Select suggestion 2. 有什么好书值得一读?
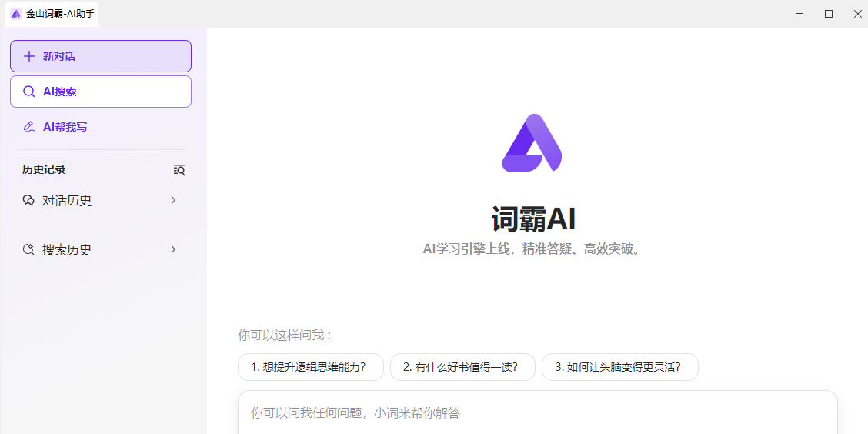This screenshot has width=868, height=434. tap(462, 367)
